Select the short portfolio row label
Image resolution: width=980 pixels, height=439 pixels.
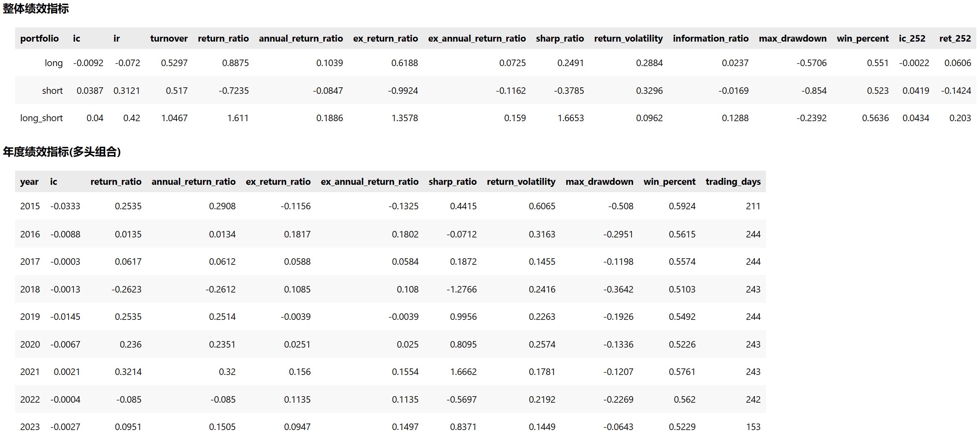(53, 91)
